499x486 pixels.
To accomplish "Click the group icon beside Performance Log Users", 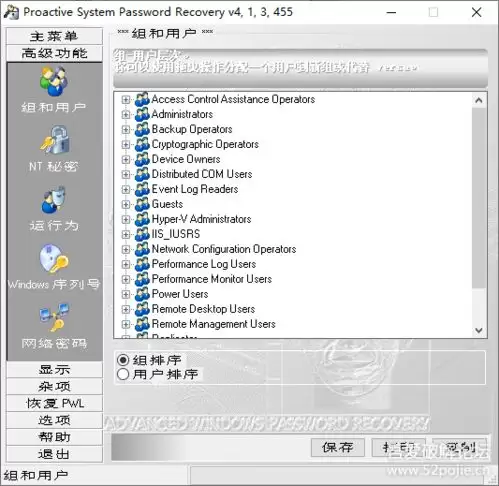I will click(x=142, y=264).
